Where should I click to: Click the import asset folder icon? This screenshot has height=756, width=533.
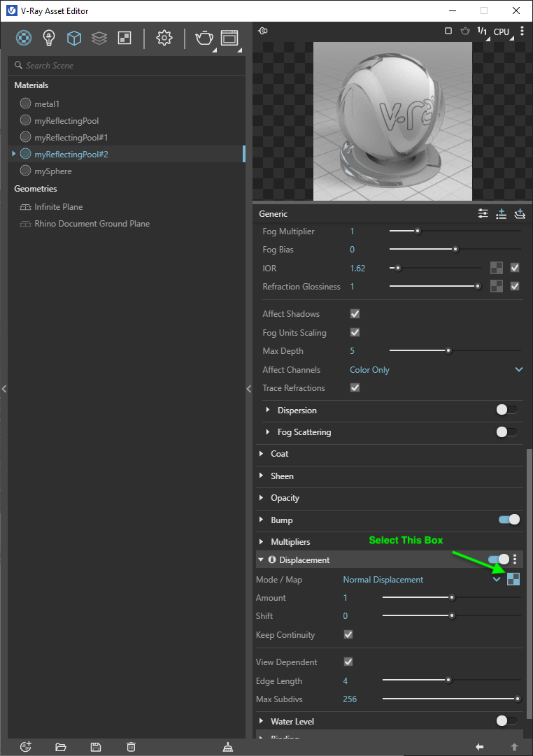[61, 747]
